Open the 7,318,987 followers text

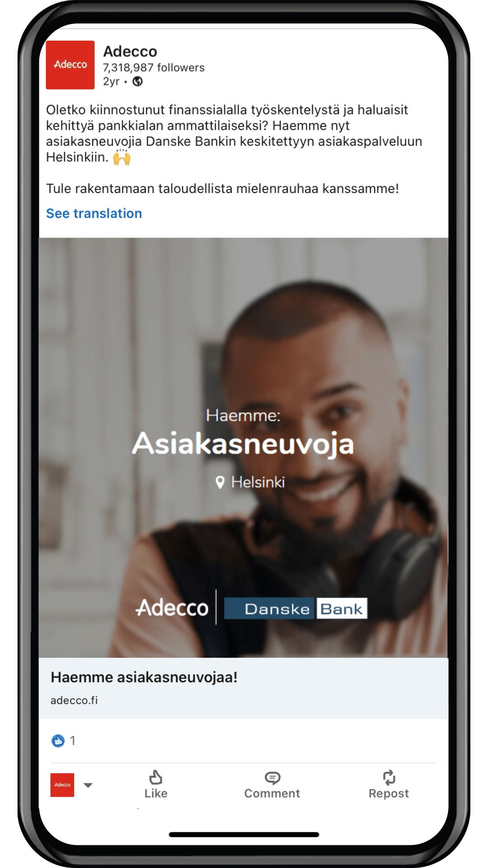pos(154,68)
